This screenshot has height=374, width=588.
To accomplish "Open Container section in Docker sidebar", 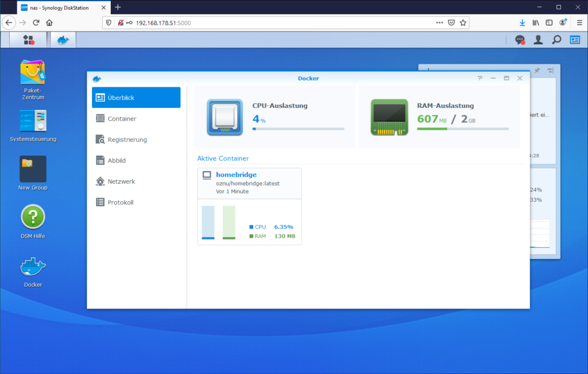I will pyautogui.click(x=136, y=118).
